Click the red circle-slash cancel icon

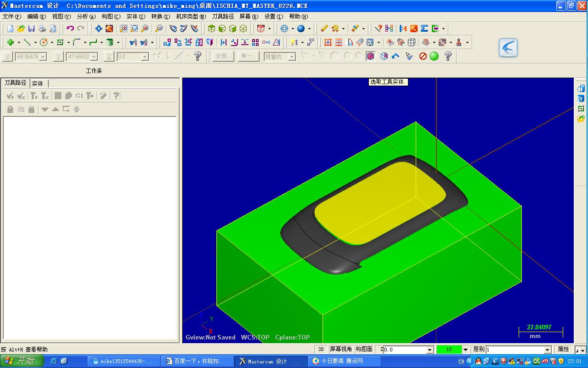click(x=423, y=56)
